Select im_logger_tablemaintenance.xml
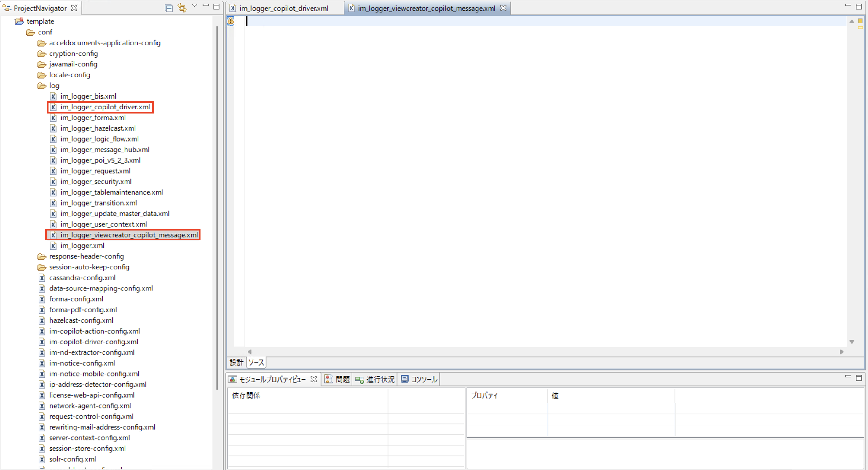Screen dimensions: 868x470 [111, 192]
